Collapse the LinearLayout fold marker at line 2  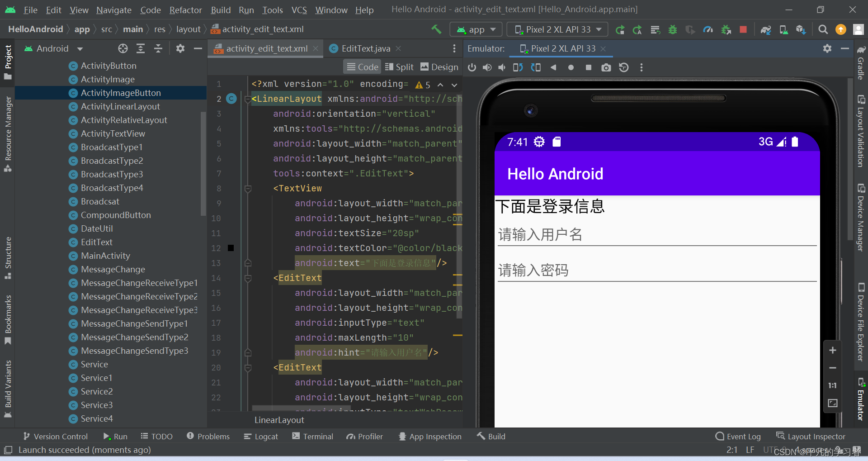point(248,99)
